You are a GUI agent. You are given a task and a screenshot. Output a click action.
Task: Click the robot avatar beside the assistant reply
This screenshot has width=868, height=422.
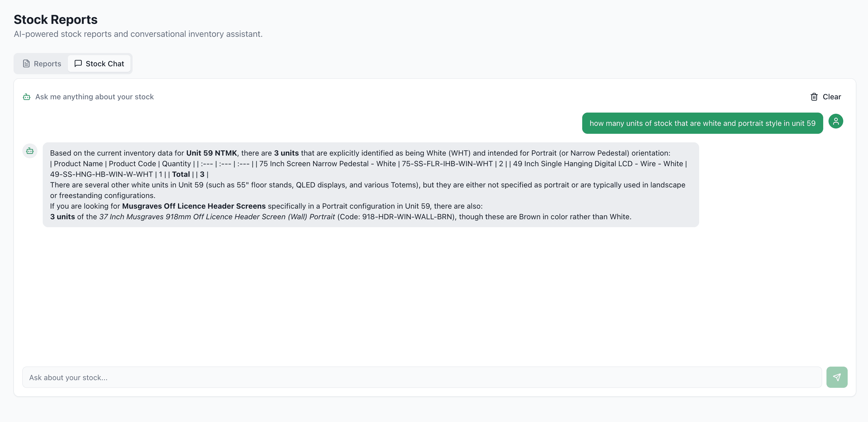point(30,151)
